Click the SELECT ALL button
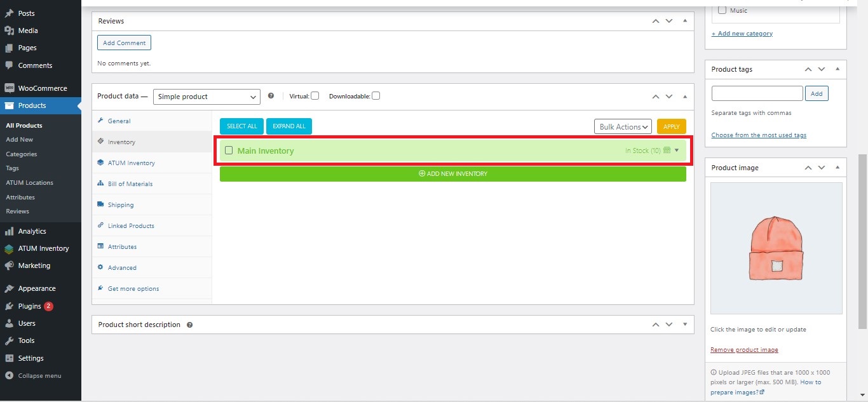The height and width of the screenshot is (402, 868). click(x=242, y=126)
